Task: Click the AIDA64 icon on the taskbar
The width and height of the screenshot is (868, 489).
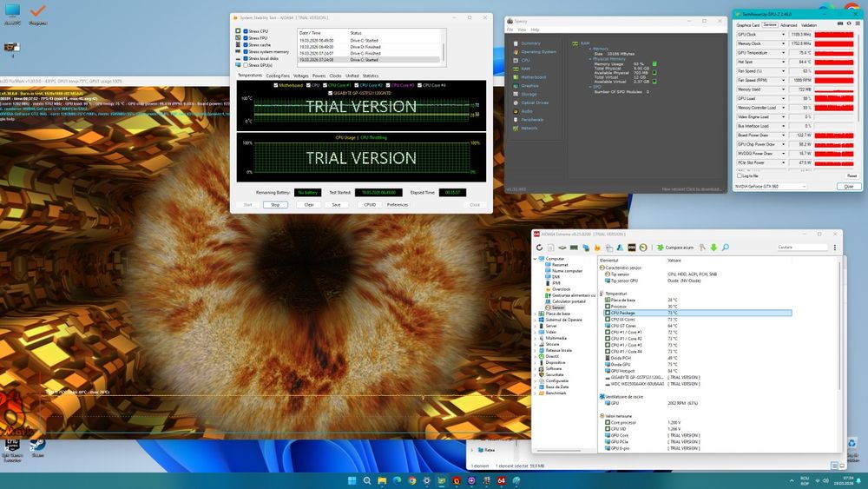Action: point(501,480)
